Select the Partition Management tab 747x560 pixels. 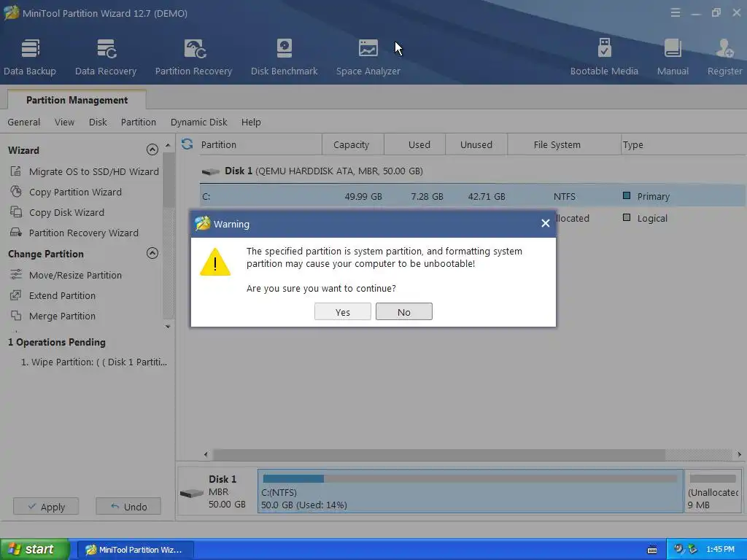pyautogui.click(x=77, y=100)
